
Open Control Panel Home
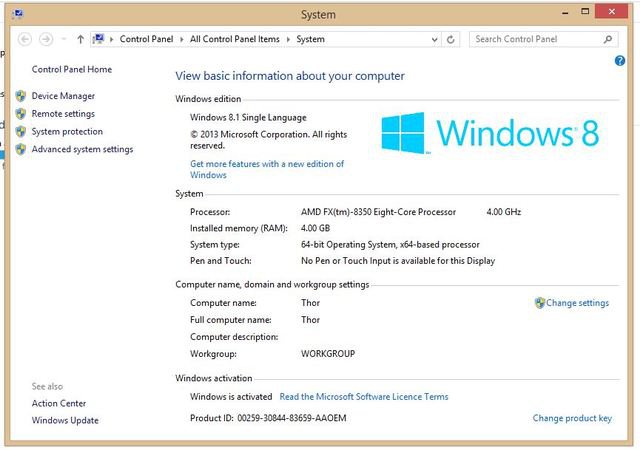pos(72,69)
